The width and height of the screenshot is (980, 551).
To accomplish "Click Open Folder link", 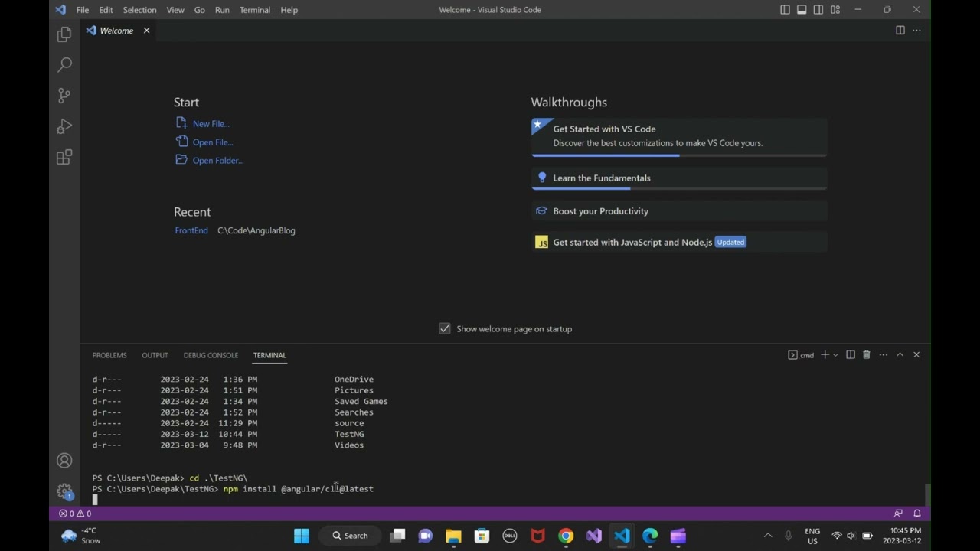I will [x=210, y=160].
